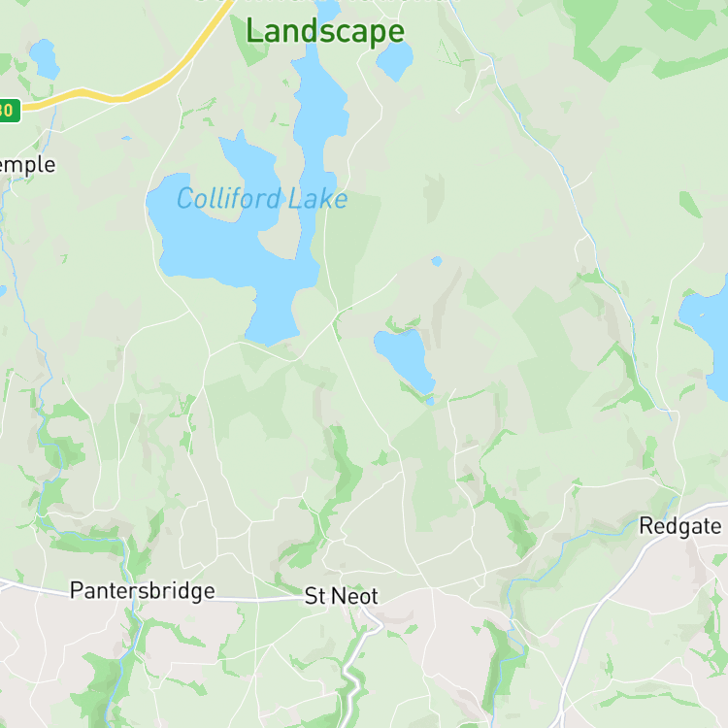Click the Colliford Lake label
This screenshot has height=728, width=728.
pos(262,198)
